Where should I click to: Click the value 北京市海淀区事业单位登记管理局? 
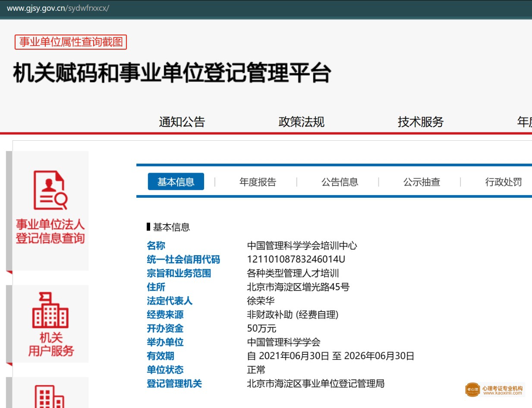pyautogui.click(x=315, y=384)
